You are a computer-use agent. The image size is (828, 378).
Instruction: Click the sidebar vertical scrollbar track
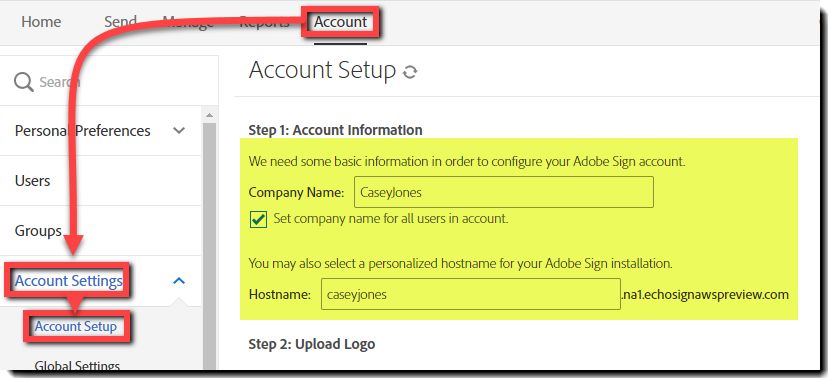tap(209, 245)
